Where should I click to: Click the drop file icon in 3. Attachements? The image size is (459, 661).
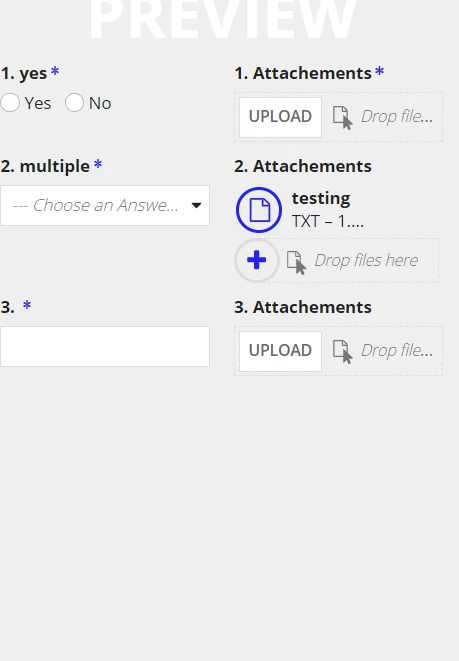[342, 352]
